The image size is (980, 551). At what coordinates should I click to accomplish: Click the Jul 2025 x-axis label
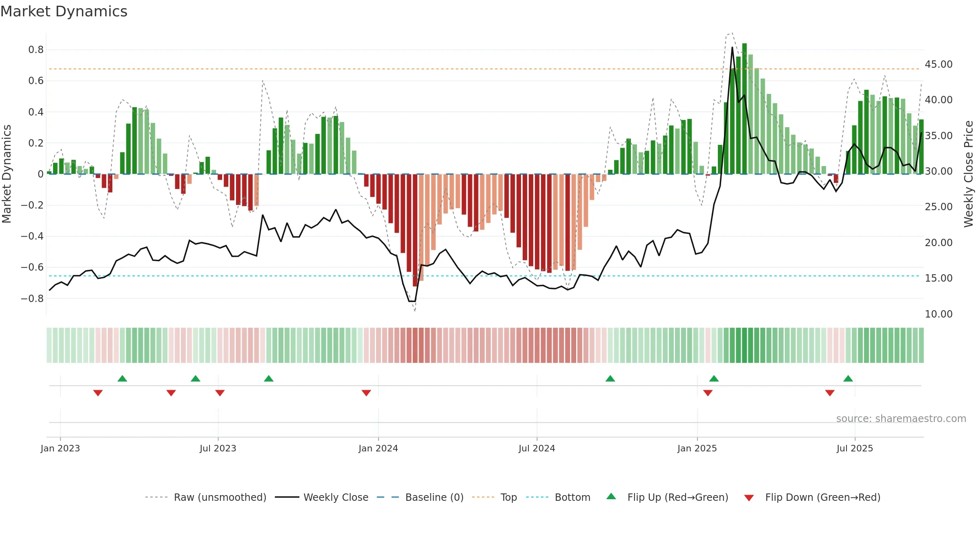(855, 448)
